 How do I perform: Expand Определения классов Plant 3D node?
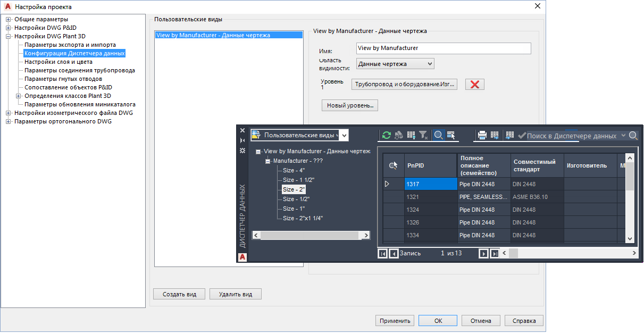18,96
